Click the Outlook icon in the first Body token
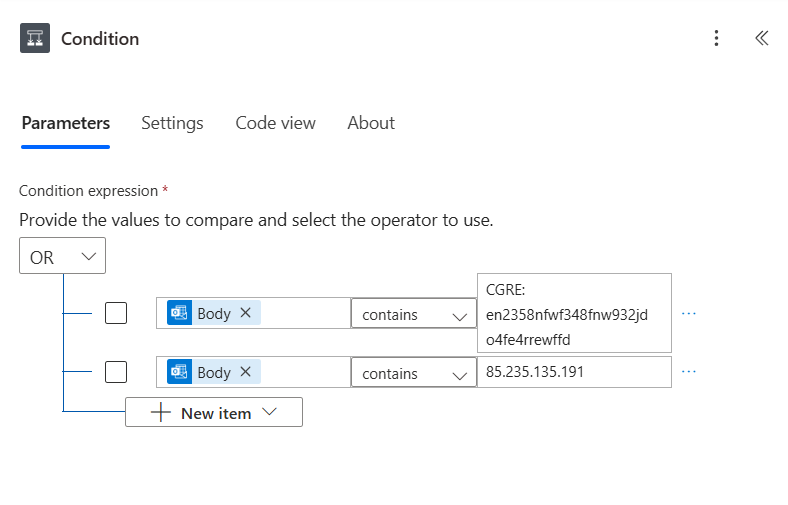This screenshot has height=505, width=788. coord(179,313)
